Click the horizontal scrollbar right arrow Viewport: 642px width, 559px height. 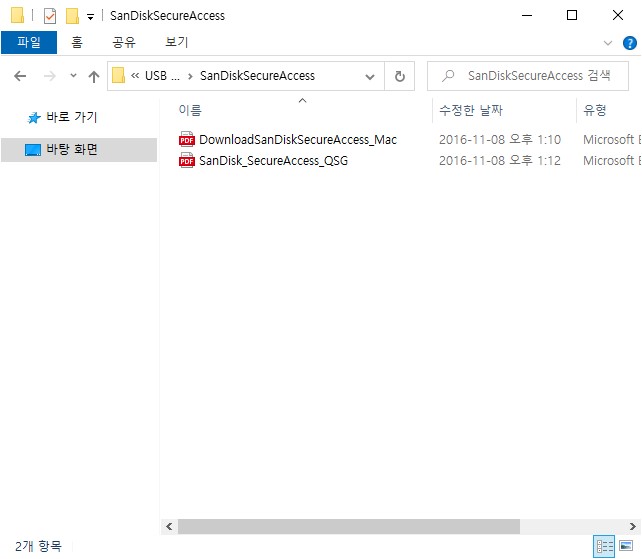633,527
